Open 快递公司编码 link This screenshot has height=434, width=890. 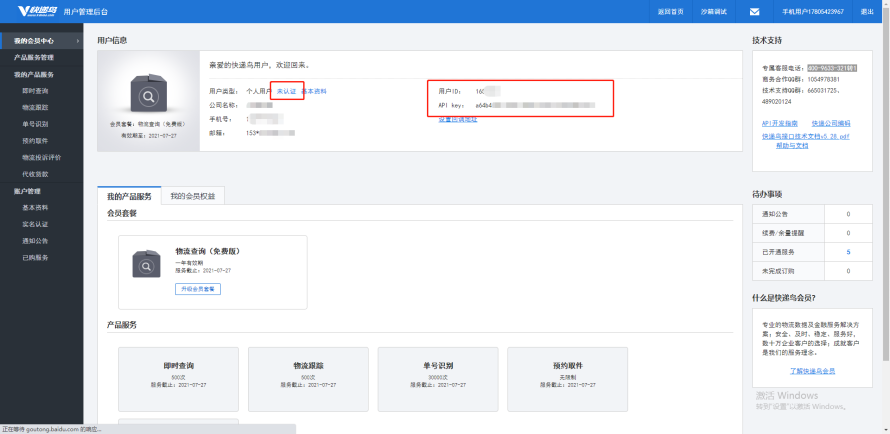pyautogui.click(x=831, y=123)
